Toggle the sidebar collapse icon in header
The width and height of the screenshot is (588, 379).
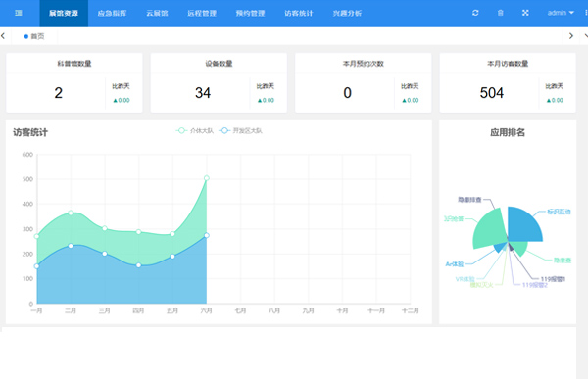[x=19, y=13]
